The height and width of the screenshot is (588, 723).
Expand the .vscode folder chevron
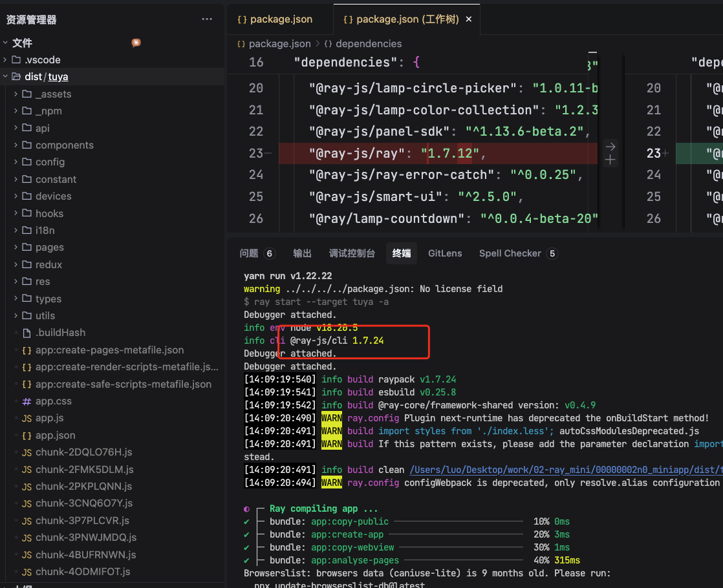6,60
